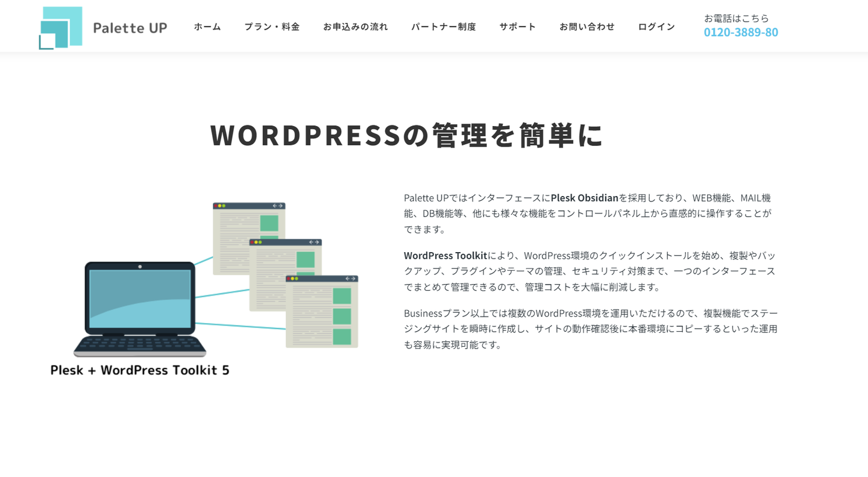The image size is (868, 477).
Task: Click the WORDPRESSの管理を簡単に heading
Action: (406, 135)
